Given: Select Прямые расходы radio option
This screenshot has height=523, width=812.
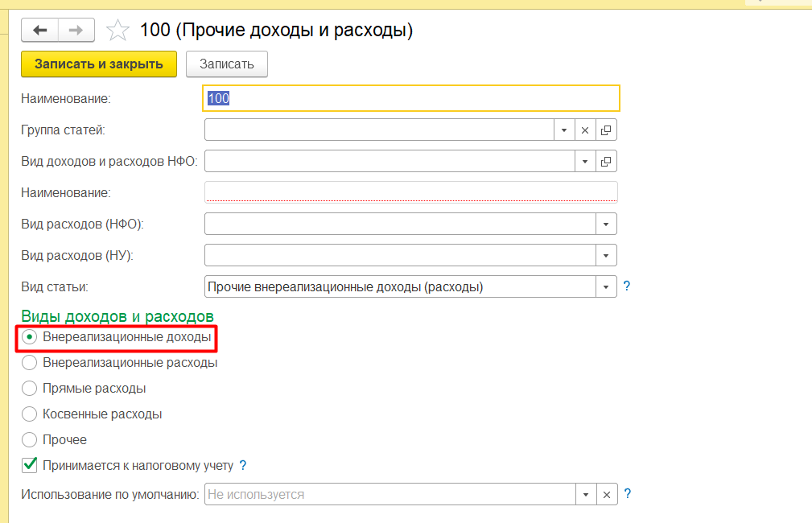Looking at the screenshot, I should pos(29,389).
